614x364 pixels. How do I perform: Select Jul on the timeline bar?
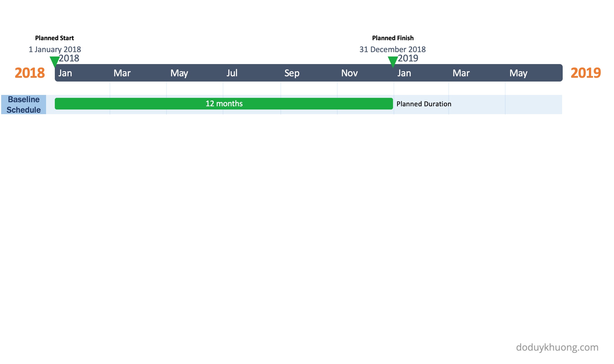(x=232, y=73)
